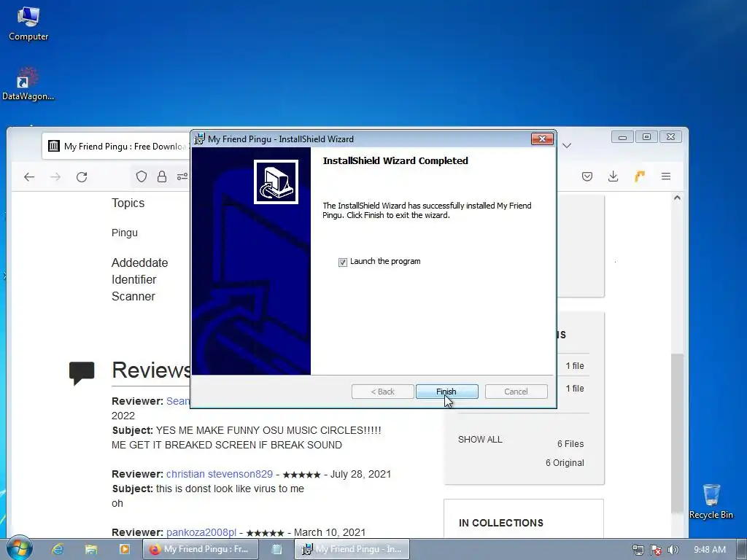747x560 pixels.
Task: Open the Recycle Bin on desktop
Action: 711,502
